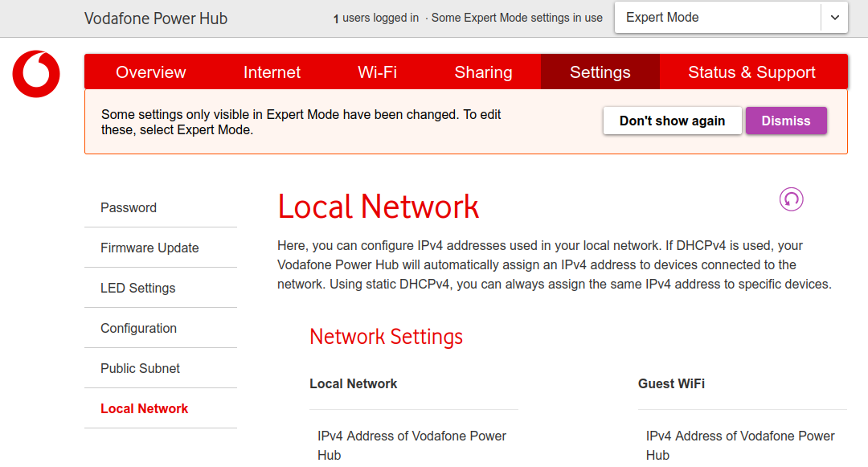Open the Internet tab
This screenshot has width=868, height=467.
click(x=272, y=72)
